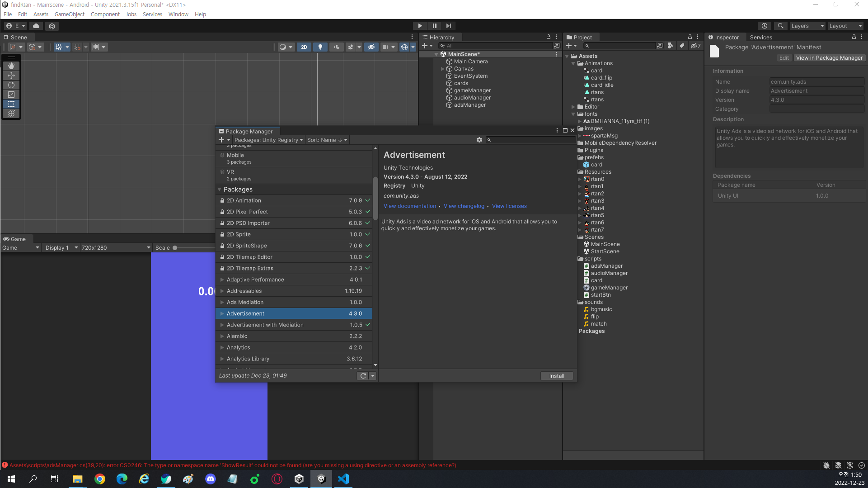Open the 720x1280 resolution dropdown
Screen dimensions: 868x488
pos(116,248)
